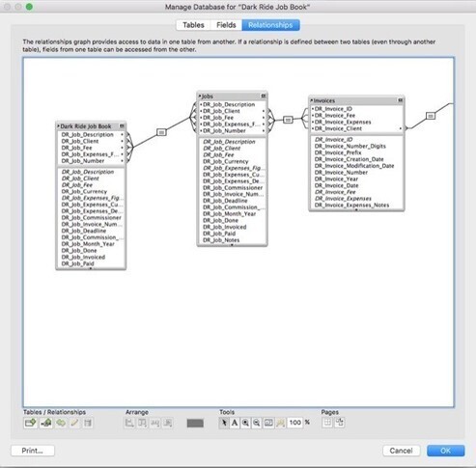
Task: Click DR_Job_Notes field in Jobs table
Action: pos(221,240)
